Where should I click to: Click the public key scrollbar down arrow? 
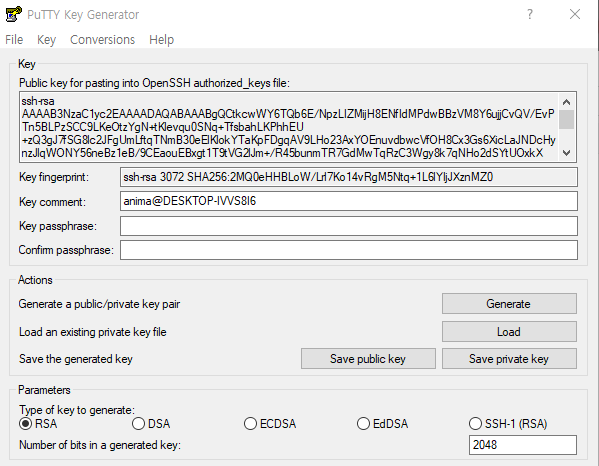pyautogui.click(x=567, y=153)
